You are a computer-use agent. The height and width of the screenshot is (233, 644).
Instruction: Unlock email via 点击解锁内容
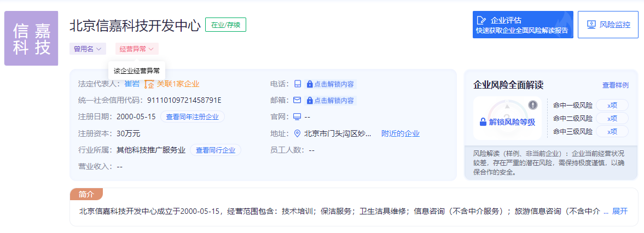point(330,101)
